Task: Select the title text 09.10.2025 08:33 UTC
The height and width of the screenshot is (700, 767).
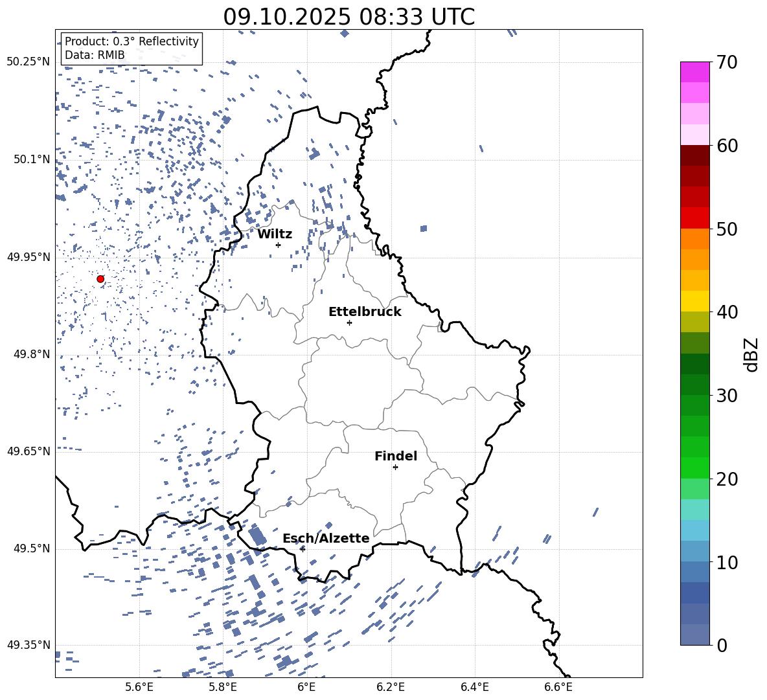Action: [x=349, y=17]
